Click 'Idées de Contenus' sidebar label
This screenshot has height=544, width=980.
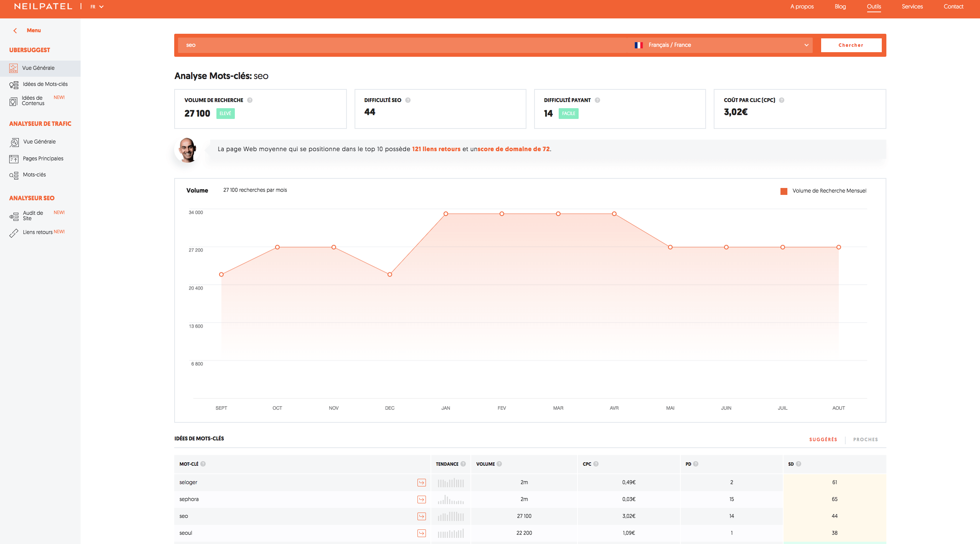pyautogui.click(x=33, y=101)
